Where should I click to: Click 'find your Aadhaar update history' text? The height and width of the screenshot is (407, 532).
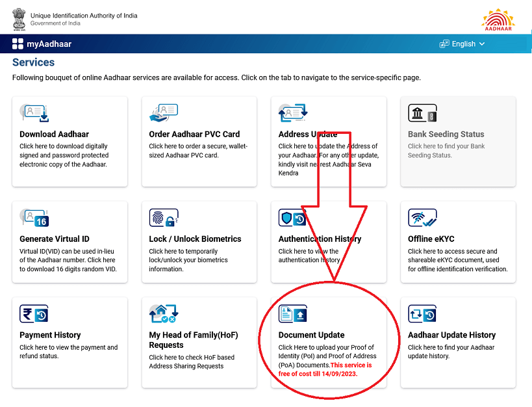tap(451, 352)
